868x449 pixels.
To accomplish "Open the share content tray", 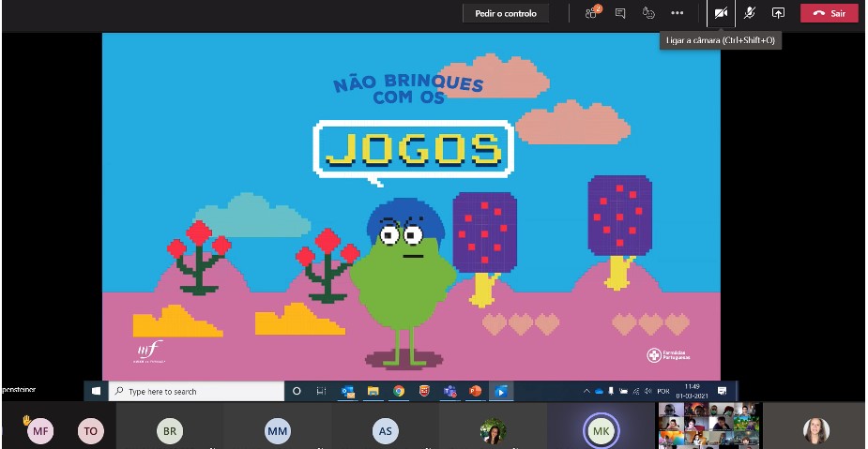I will [778, 13].
